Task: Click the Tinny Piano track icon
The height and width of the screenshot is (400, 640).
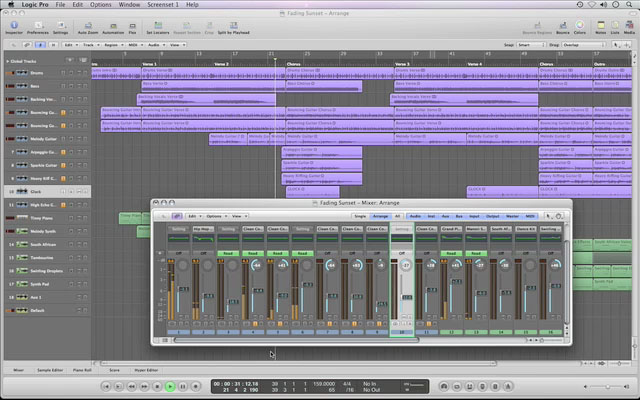Action: (x=22, y=218)
